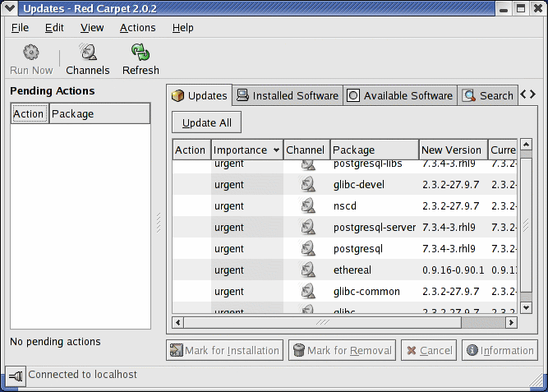Open the window menu arrow in title bar
Image resolution: width=548 pixels, height=392 pixels.
tap(10, 8)
